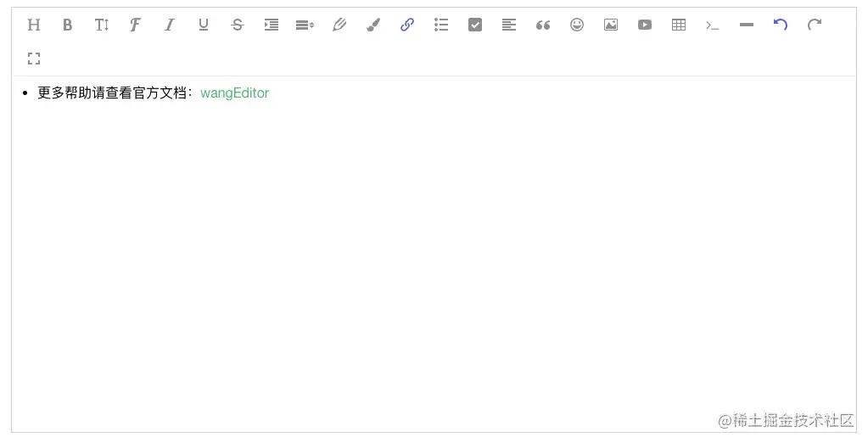The height and width of the screenshot is (443, 868).
Task: Undo the last edit
Action: (781, 25)
